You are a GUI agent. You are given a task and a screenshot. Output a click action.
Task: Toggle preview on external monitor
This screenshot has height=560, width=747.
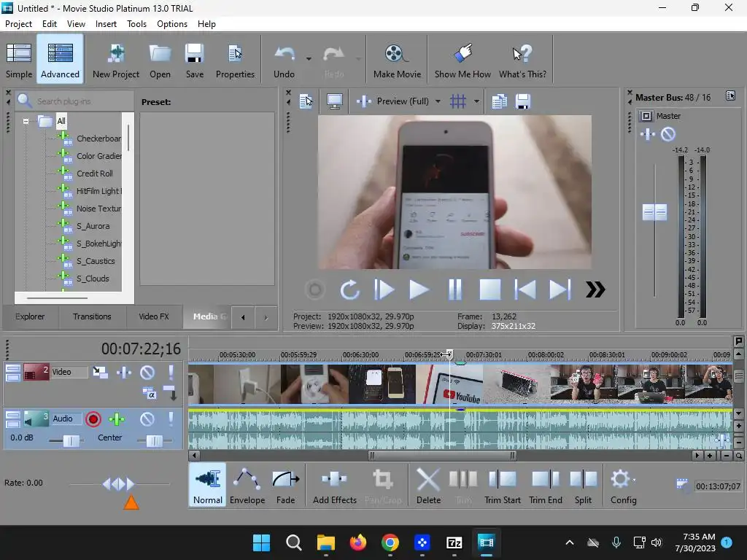click(334, 101)
